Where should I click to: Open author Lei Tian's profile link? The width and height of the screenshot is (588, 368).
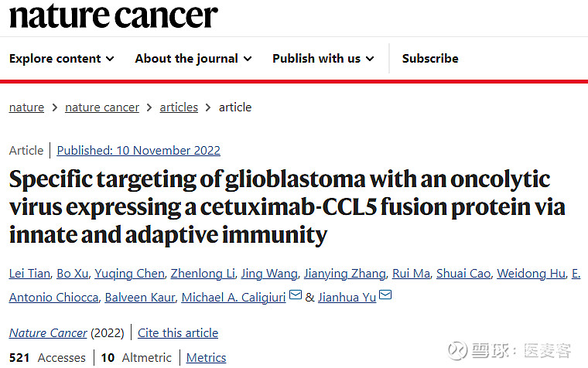pos(29,274)
